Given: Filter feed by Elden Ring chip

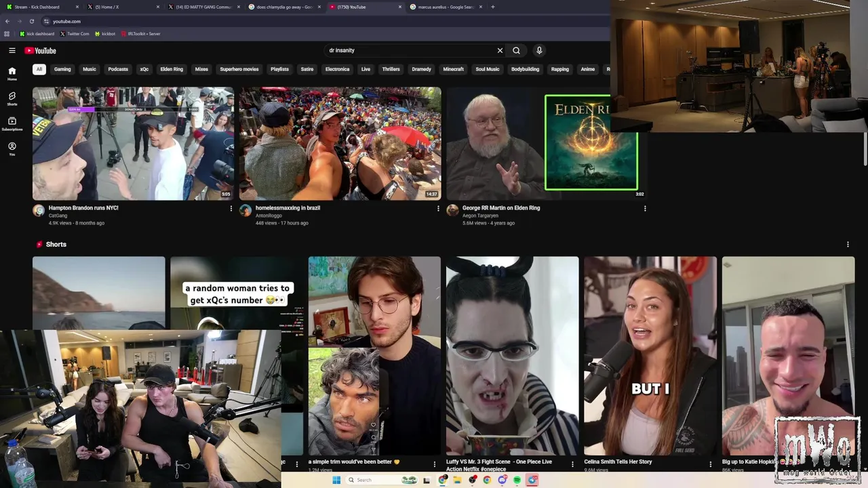Looking at the screenshot, I should [x=172, y=69].
